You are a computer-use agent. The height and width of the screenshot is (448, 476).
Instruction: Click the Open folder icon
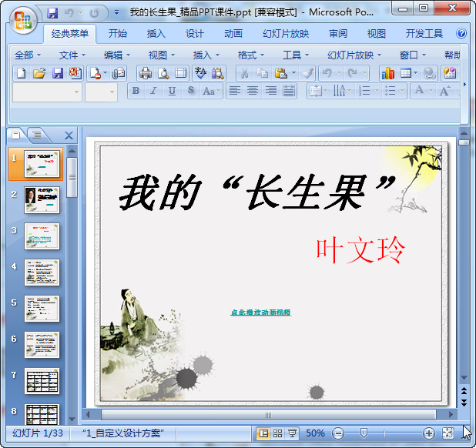tap(39, 73)
